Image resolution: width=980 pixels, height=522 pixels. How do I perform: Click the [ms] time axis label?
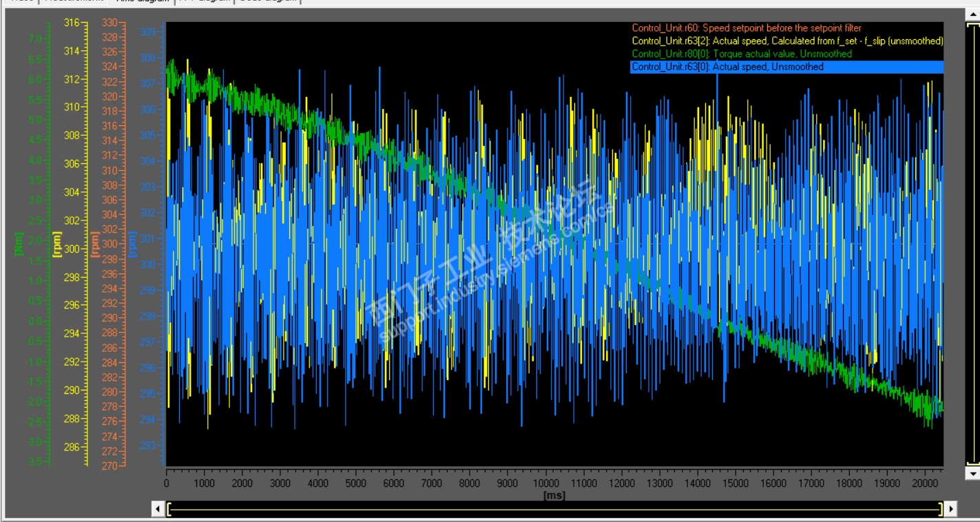tap(554, 495)
